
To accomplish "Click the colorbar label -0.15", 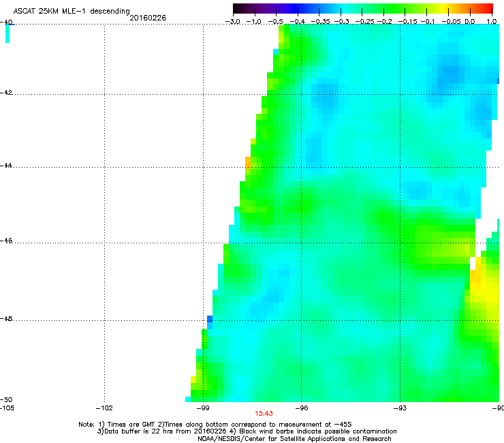I will click(407, 22).
